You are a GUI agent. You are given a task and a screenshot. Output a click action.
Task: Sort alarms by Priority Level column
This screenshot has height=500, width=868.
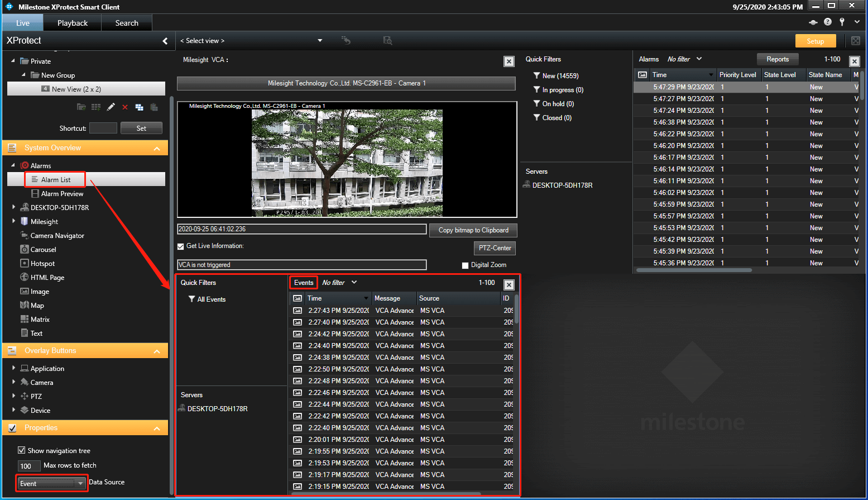click(x=738, y=74)
